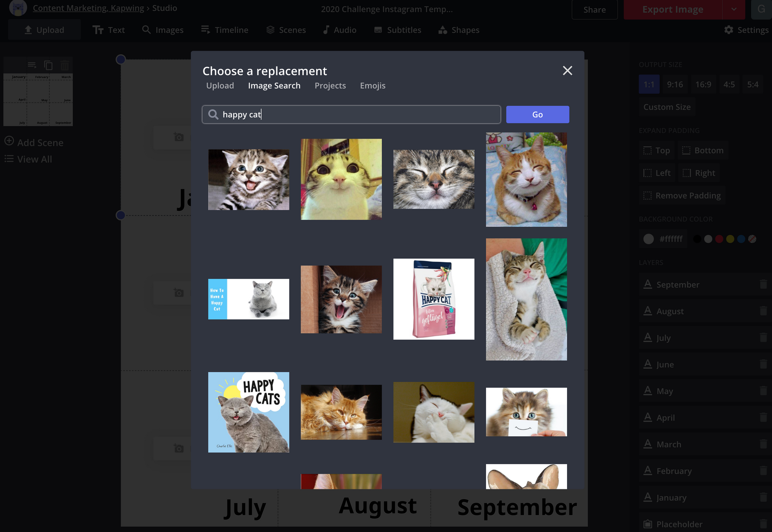Select the 9:16 output size
Viewport: 772px width, 532px height.
click(675, 85)
